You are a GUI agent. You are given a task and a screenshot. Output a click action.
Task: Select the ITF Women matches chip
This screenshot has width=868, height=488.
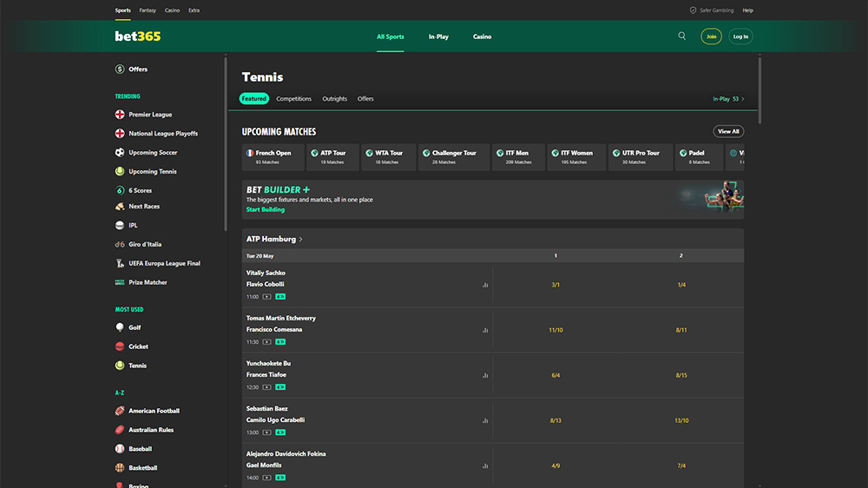tap(576, 157)
